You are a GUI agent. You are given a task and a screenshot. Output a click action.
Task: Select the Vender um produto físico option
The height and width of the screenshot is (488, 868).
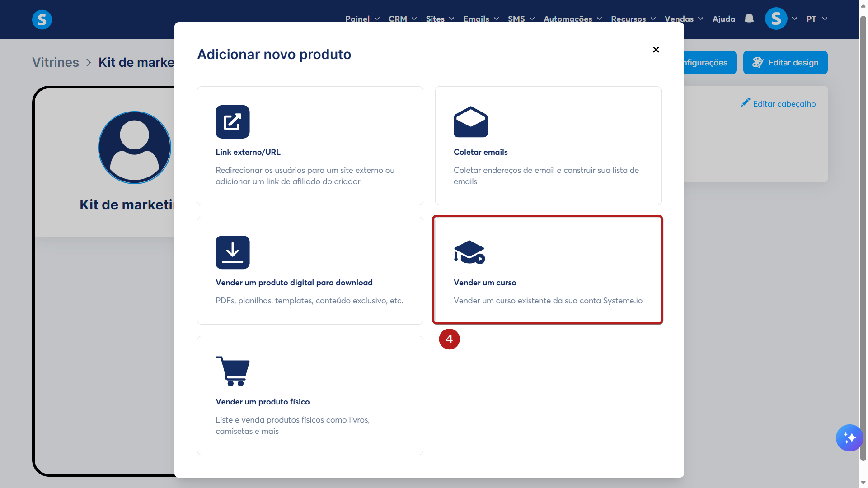[x=310, y=395]
